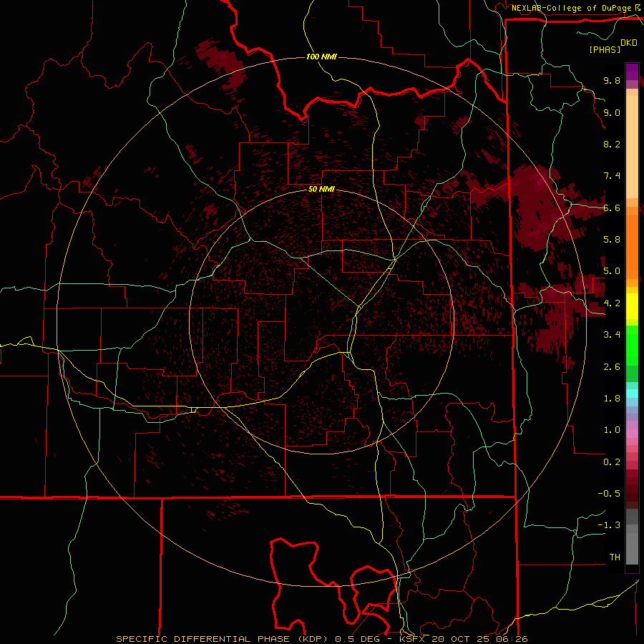Click the TH threshold label

615,557
